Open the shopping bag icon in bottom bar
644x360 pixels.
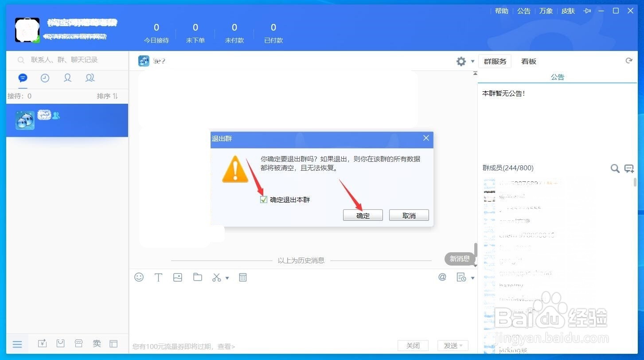(60, 344)
